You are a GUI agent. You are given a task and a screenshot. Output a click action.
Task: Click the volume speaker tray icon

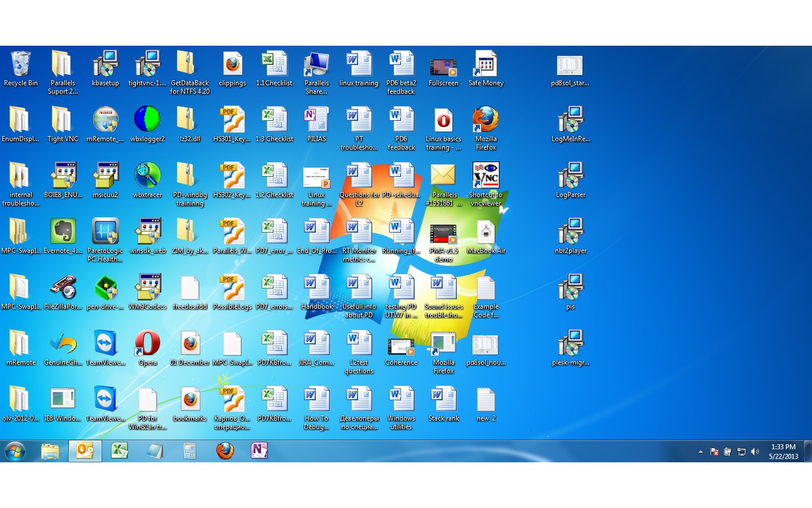click(x=755, y=452)
